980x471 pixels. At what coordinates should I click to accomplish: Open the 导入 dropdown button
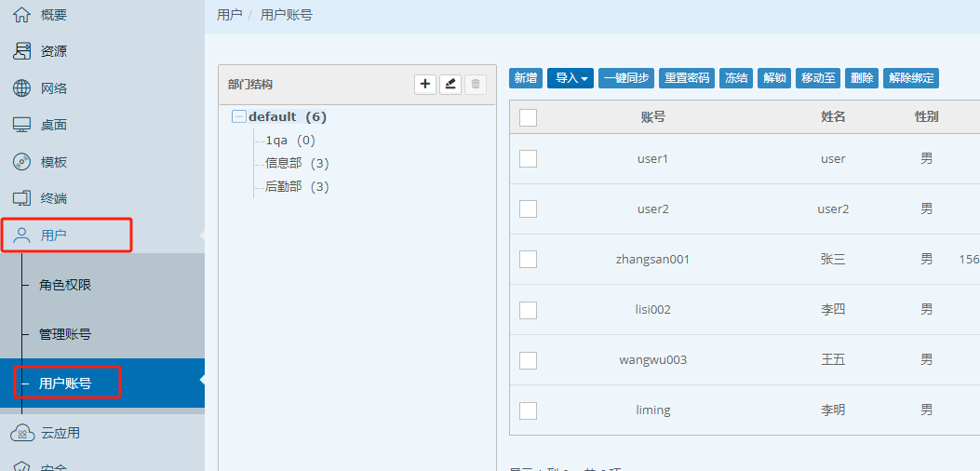pyautogui.click(x=570, y=78)
